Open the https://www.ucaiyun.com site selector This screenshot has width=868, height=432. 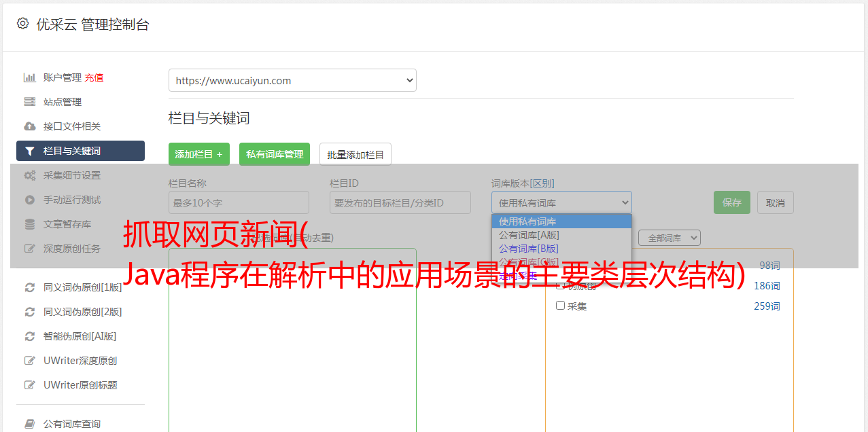coord(292,80)
